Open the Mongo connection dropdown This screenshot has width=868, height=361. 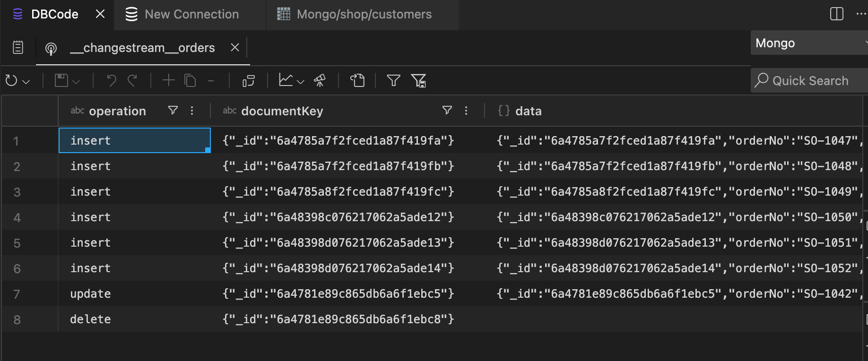(x=809, y=43)
